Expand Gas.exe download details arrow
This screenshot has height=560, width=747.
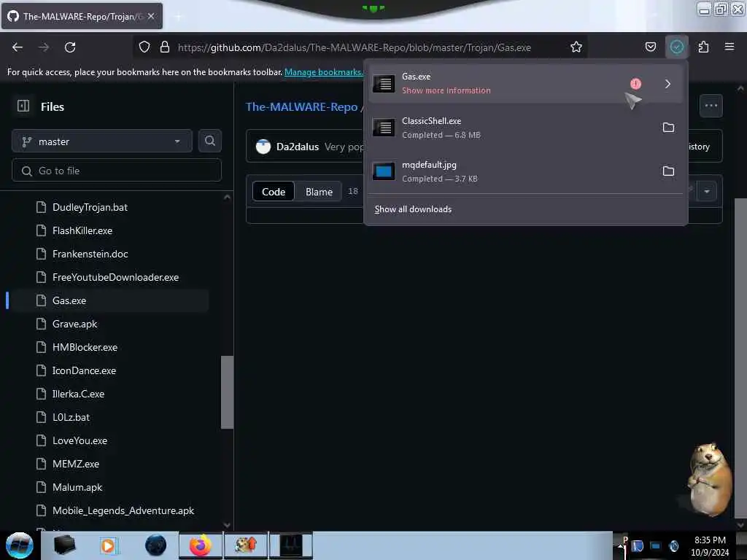point(667,84)
